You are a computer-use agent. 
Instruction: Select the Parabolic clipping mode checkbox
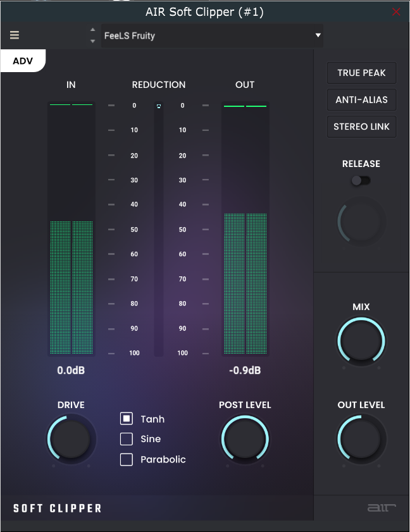coord(127,459)
